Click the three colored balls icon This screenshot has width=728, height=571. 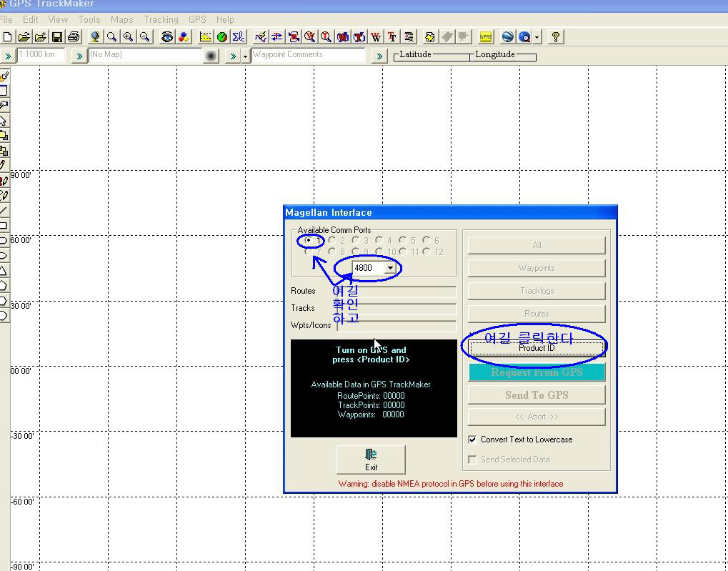(184, 36)
